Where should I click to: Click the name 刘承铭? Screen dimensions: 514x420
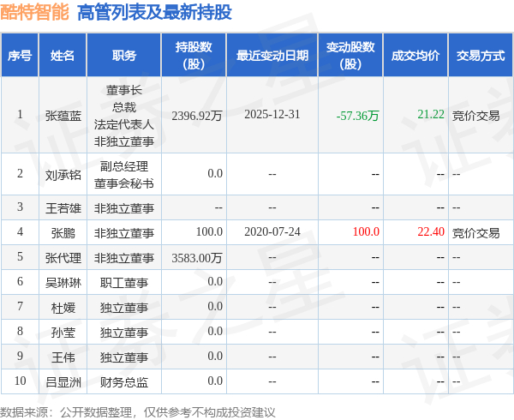(x=63, y=175)
